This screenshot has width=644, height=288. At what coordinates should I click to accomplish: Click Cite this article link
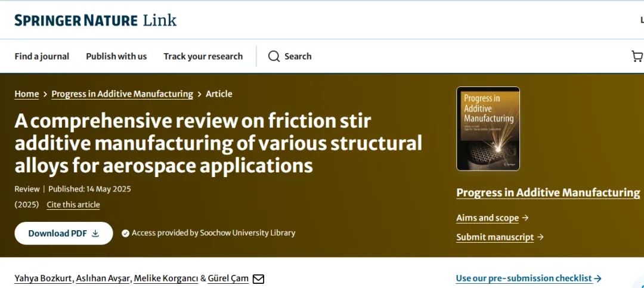tap(73, 205)
